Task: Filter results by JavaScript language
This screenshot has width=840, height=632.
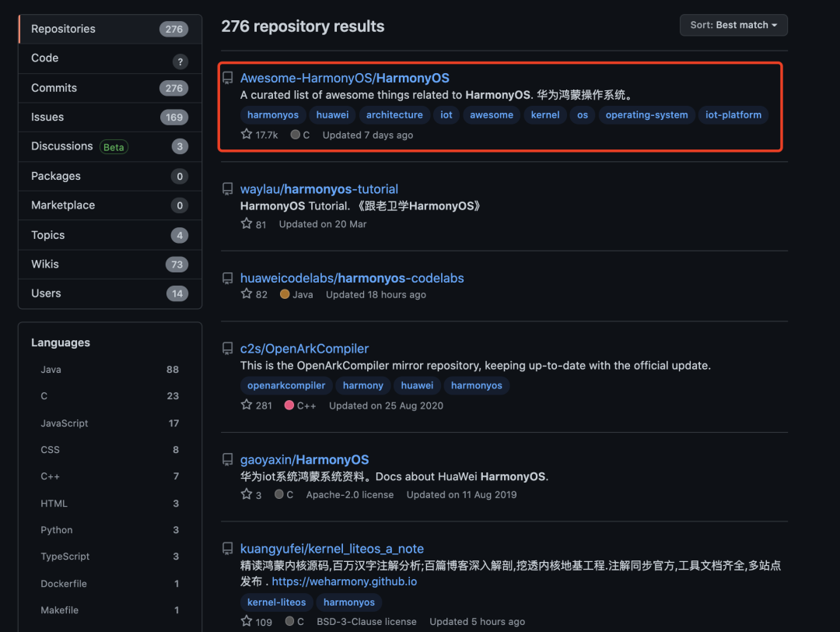Action: tap(110, 423)
